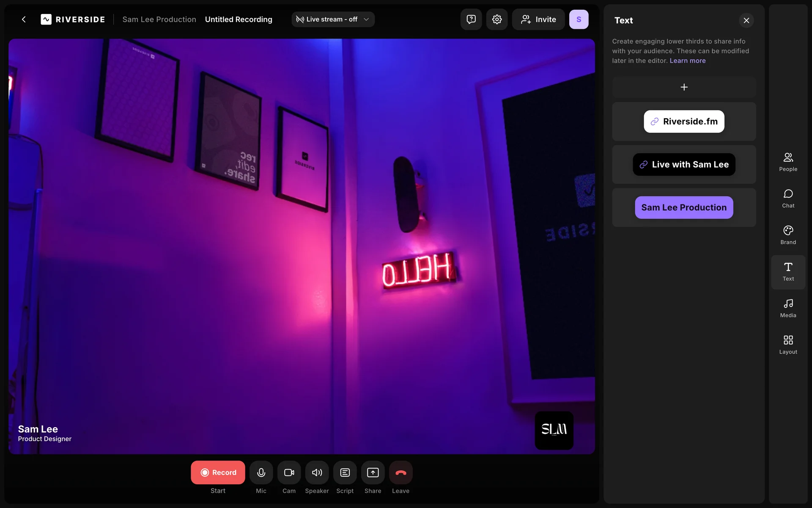Open the help feedback icon
Viewport: 812px width, 508px height.
coord(471,19)
